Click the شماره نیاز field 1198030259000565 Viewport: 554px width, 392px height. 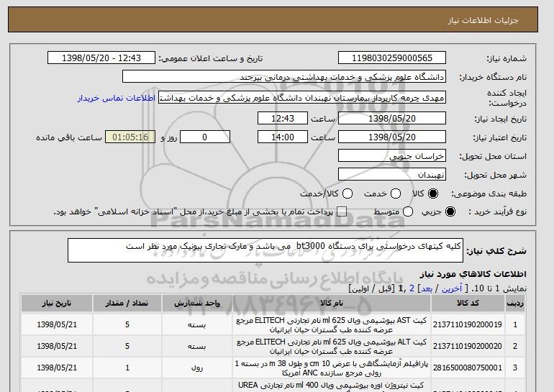392,58
